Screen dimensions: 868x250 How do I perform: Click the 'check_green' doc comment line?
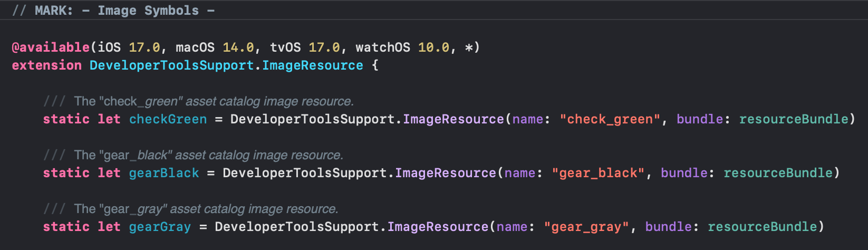point(199,101)
